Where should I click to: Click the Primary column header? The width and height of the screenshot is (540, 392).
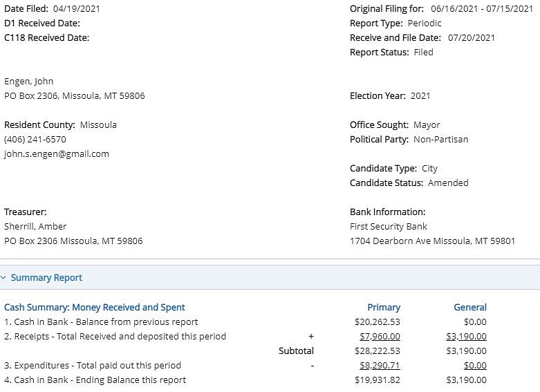[x=384, y=307]
